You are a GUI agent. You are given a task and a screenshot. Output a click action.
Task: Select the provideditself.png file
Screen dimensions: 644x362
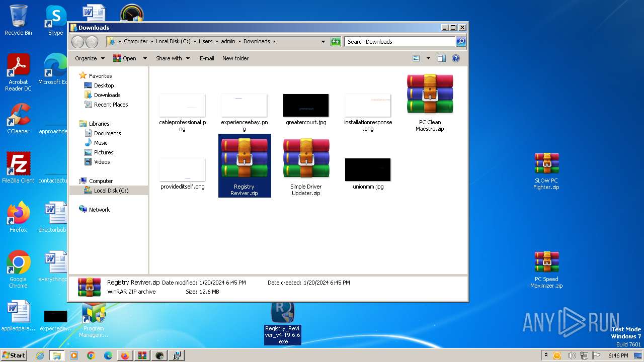point(182,174)
